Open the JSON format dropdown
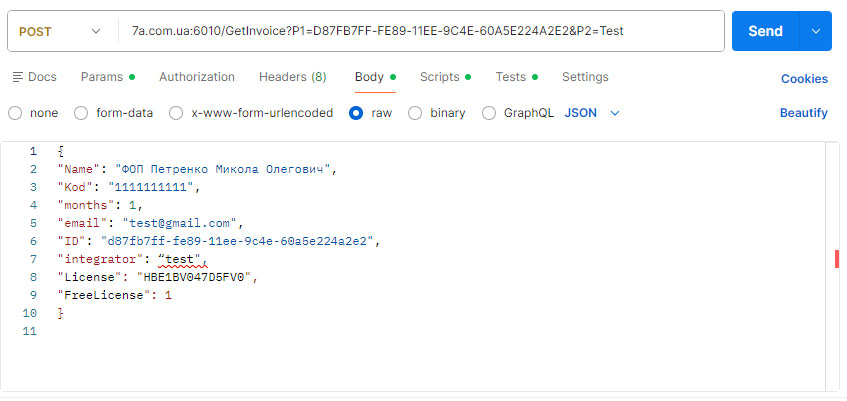847x401 pixels. coord(592,113)
